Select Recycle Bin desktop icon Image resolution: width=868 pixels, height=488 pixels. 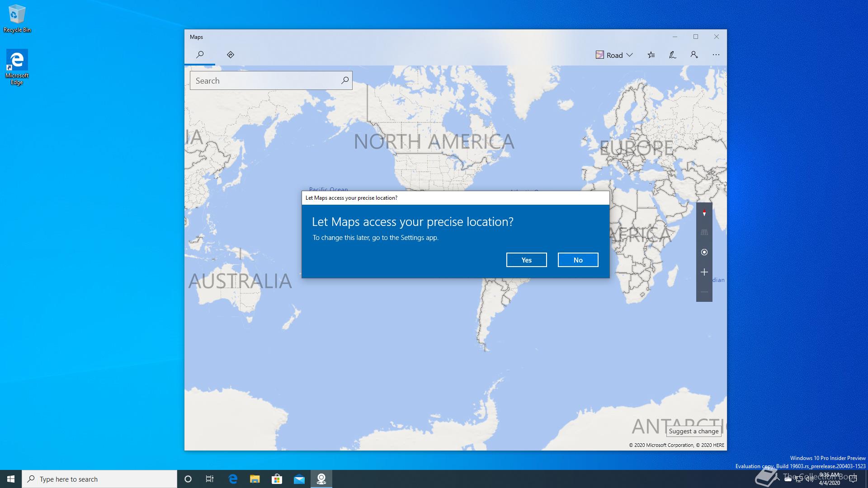pyautogui.click(x=17, y=19)
